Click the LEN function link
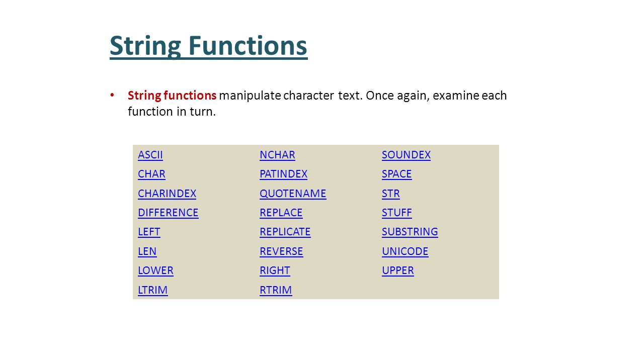The height and width of the screenshot is (362, 644). tap(147, 251)
